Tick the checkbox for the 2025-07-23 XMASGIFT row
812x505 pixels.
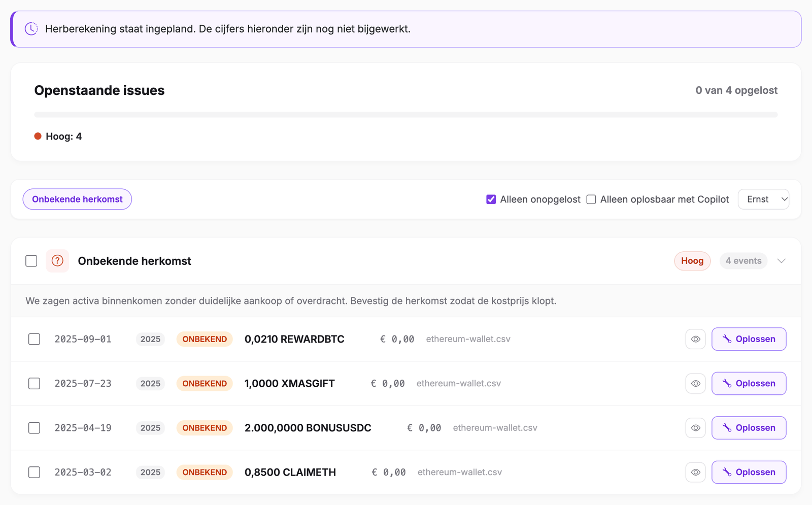(x=34, y=384)
